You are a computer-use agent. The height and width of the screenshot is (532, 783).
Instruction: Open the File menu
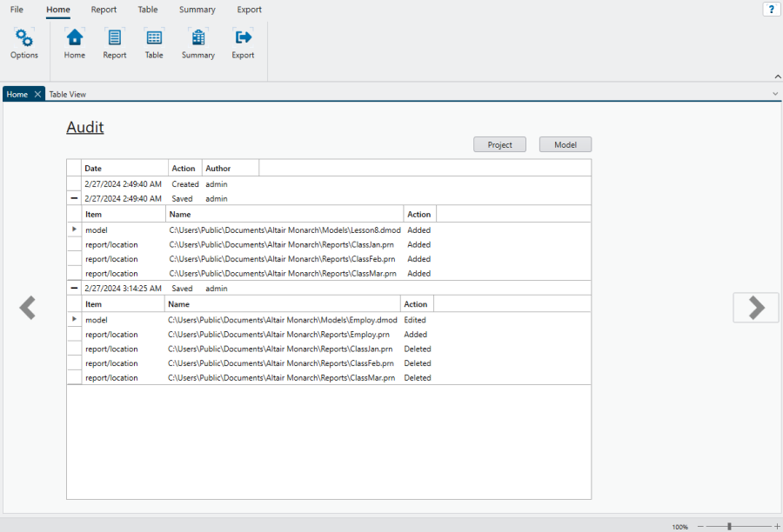17,10
